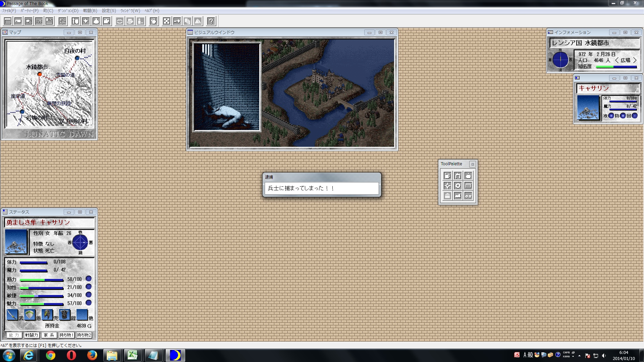Click the key icon on the toolbar
The image size is (644, 362).
point(177,21)
